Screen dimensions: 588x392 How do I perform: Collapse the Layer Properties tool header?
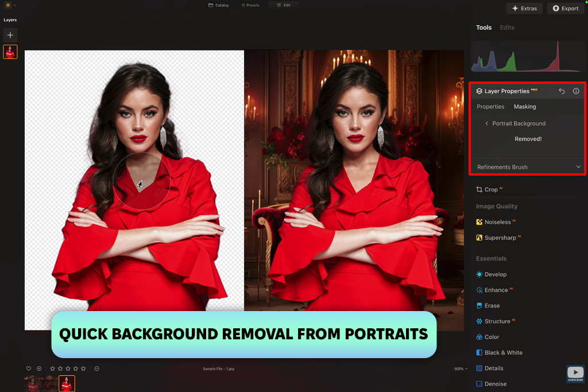[x=506, y=91]
